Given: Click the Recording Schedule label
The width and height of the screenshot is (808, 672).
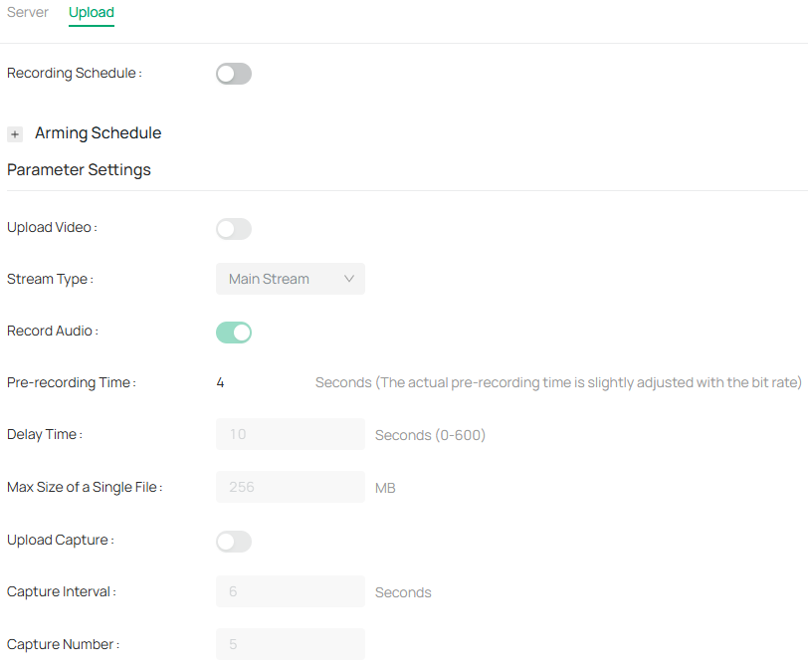Looking at the screenshot, I should click(x=74, y=74).
